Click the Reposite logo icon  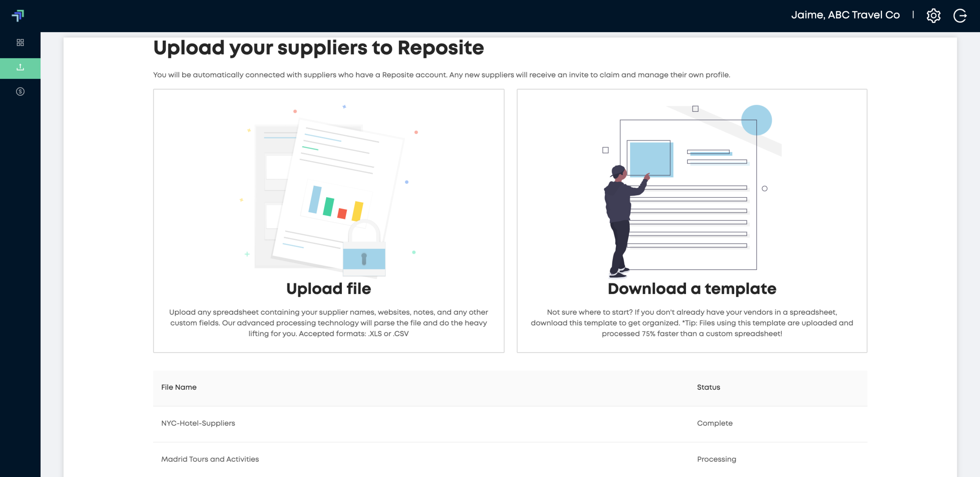(18, 15)
